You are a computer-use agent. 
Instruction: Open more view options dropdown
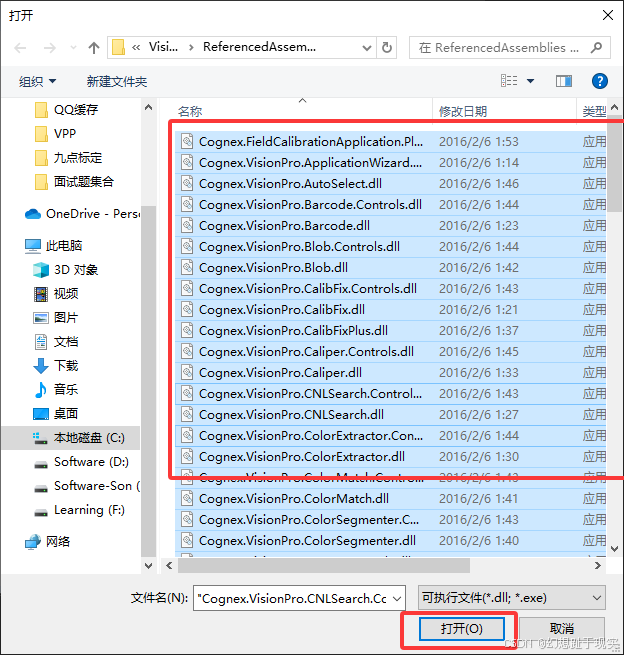[530, 81]
